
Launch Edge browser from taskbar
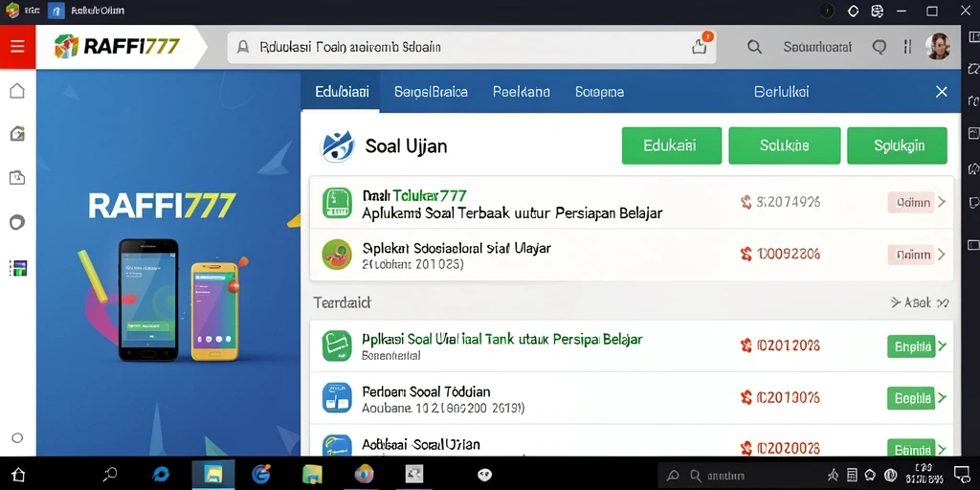coord(161,475)
